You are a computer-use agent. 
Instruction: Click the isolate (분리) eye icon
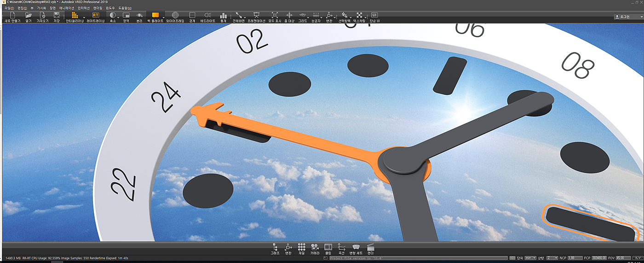[139, 15]
